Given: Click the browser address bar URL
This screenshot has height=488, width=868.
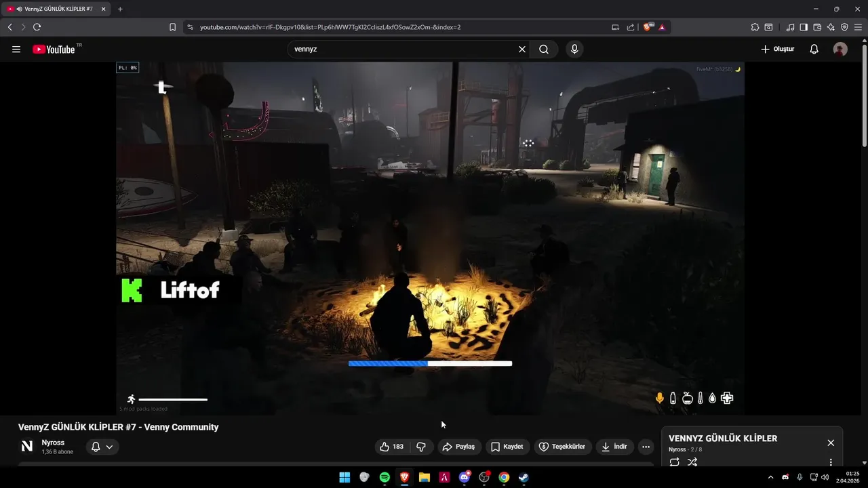Looking at the screenshot, I should [330, 27].
